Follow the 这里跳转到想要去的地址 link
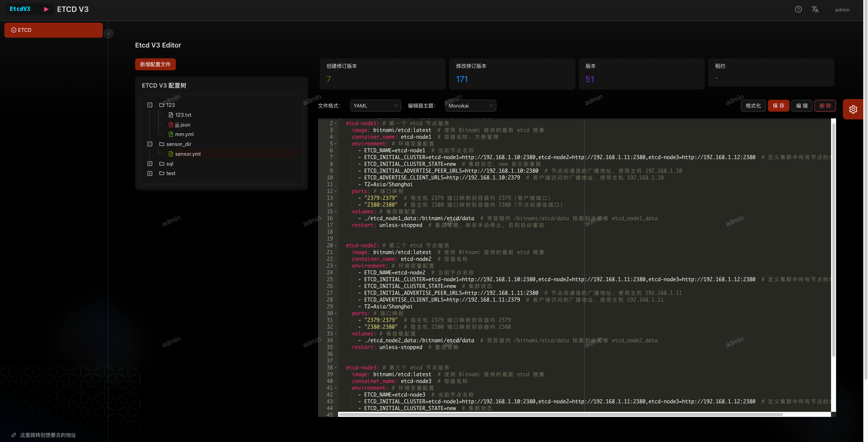Image resolution: width=868 pixels, height=442 pixels. coord(48,435)
